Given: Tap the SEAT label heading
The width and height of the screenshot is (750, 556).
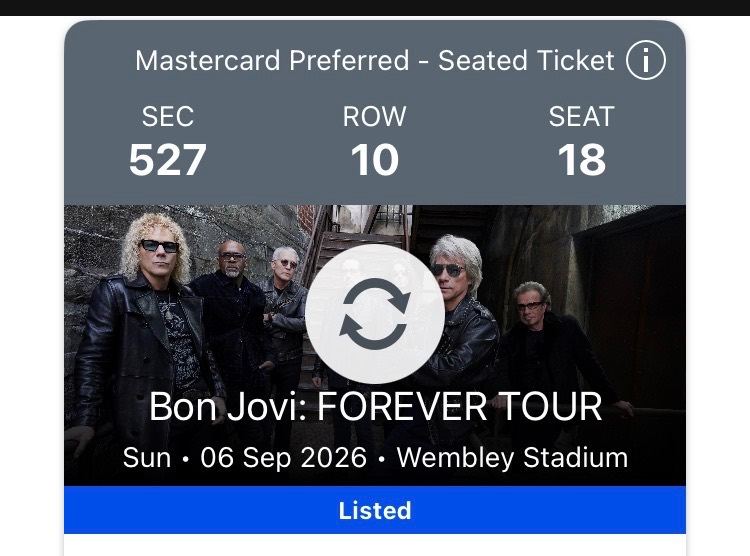Looking at the screenshot, I should pyautogui.click(x=581, y=117).
